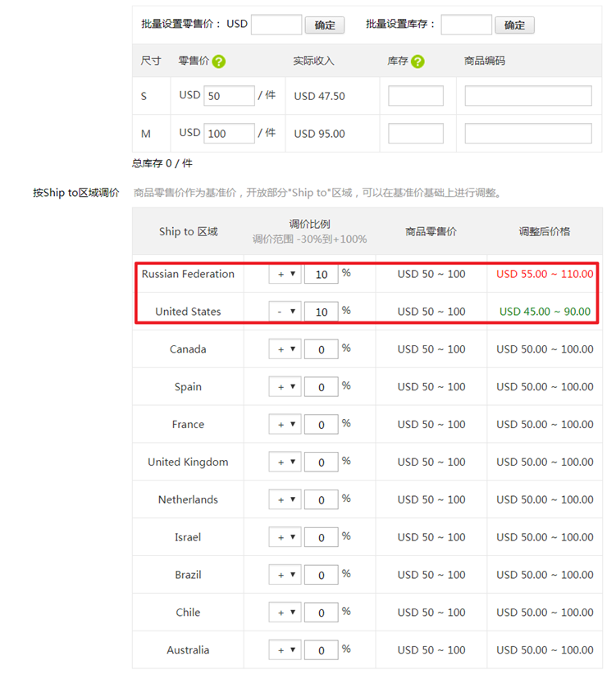
Task: Click the France percentage input field
Action: [322, 425]
